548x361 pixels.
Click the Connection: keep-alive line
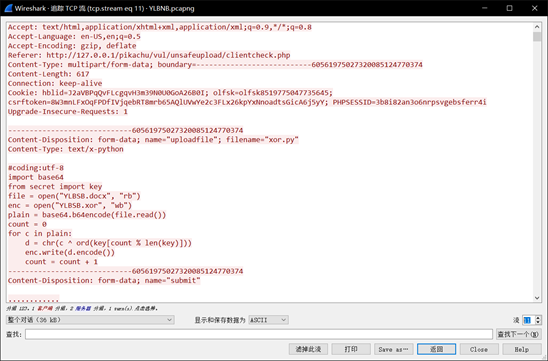coord(55,84)
